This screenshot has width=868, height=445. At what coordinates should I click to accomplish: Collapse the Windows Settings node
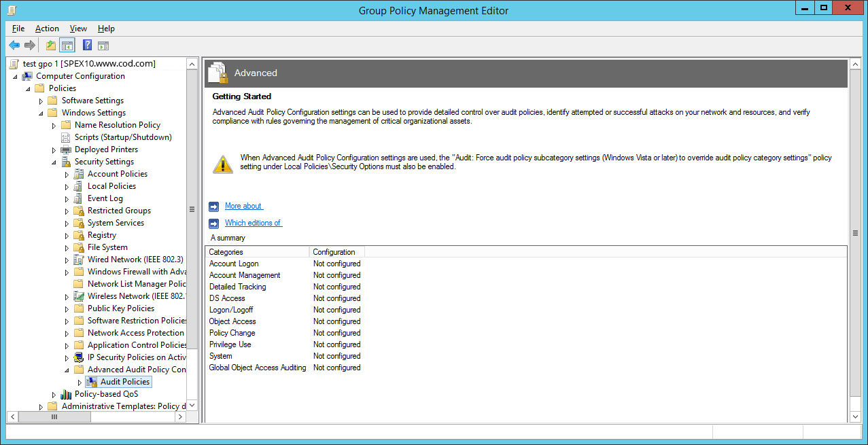(41, 113)
